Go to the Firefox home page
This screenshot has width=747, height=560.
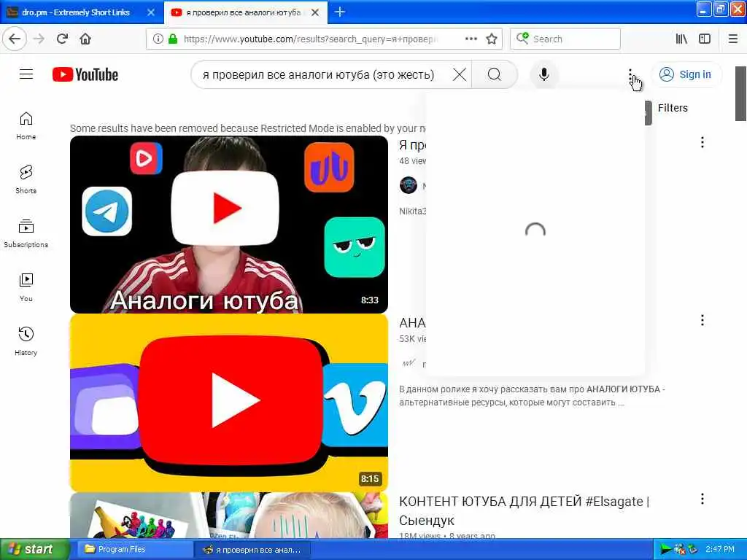[x=85, y=39]
